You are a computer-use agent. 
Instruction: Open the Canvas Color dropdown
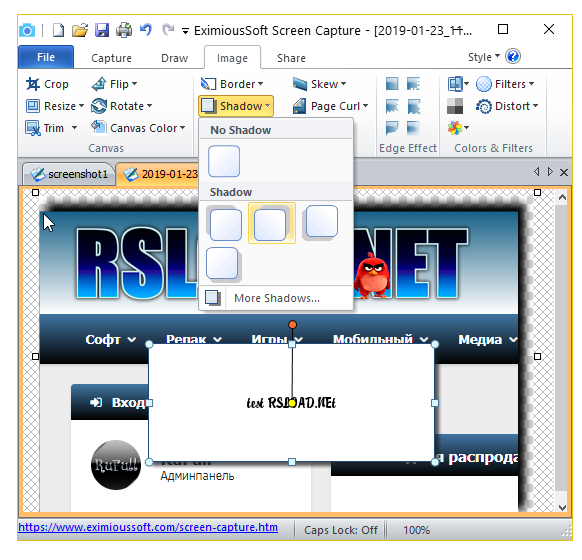pos(138,128)
